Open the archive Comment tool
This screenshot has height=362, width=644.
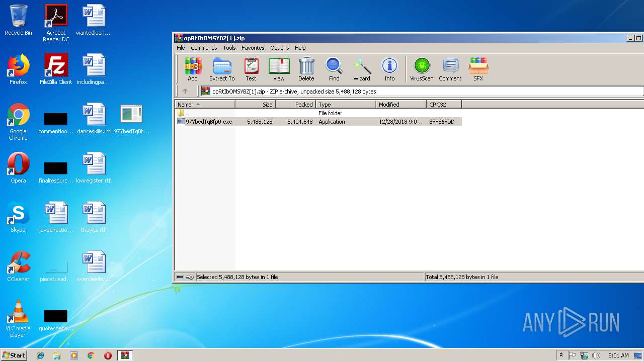point(450,69)
